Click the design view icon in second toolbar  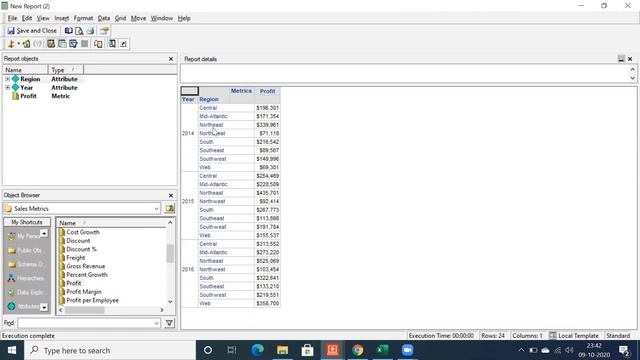pyautogui.click(x=51, y=44)
